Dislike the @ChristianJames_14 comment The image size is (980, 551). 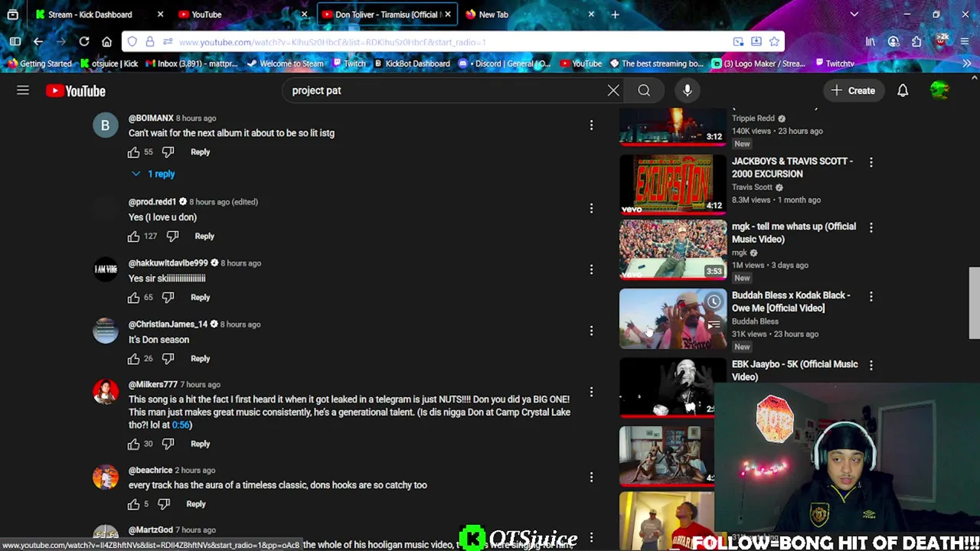[x=168, y=358]
